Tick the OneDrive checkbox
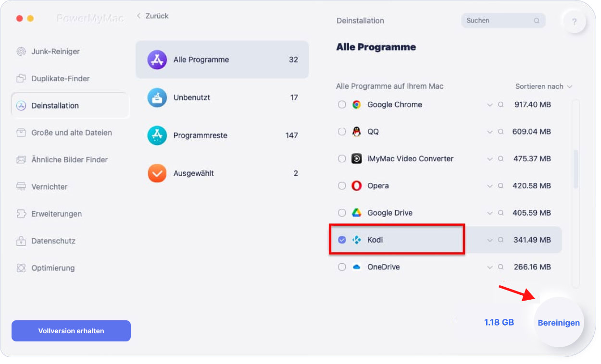Screen dimensions: 601x364 click(342, 267)
